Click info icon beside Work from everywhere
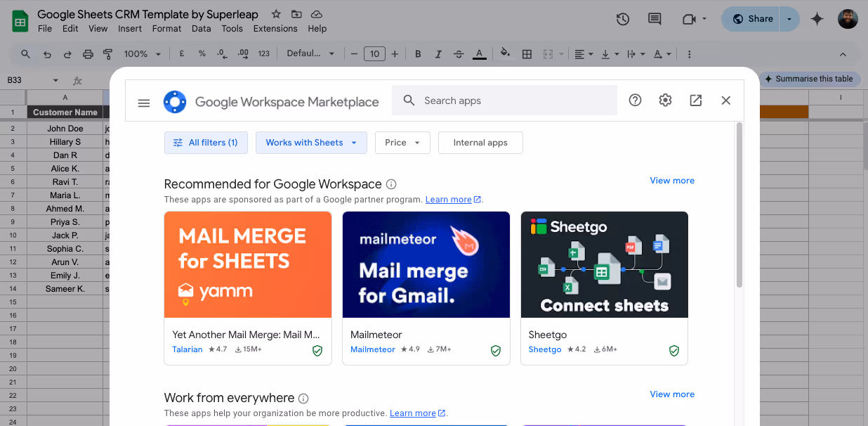The width and height of the screenshot is (868, 426). coord(303,399)
